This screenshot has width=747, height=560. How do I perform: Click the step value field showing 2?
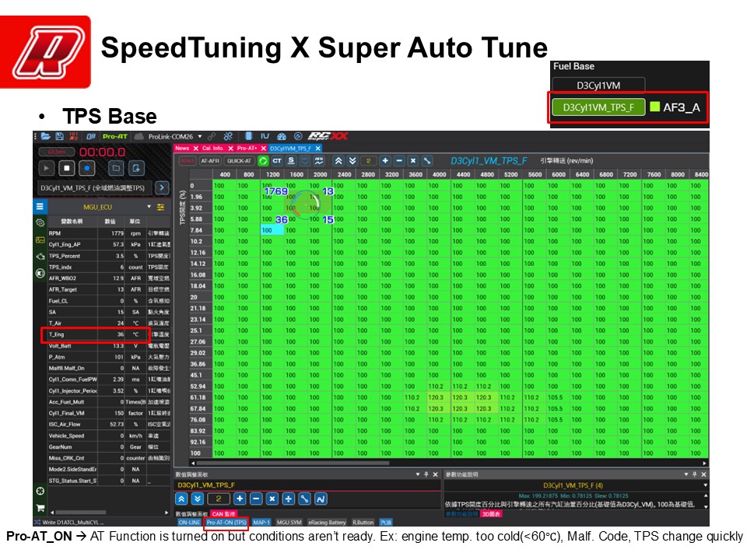coord(219,499)
